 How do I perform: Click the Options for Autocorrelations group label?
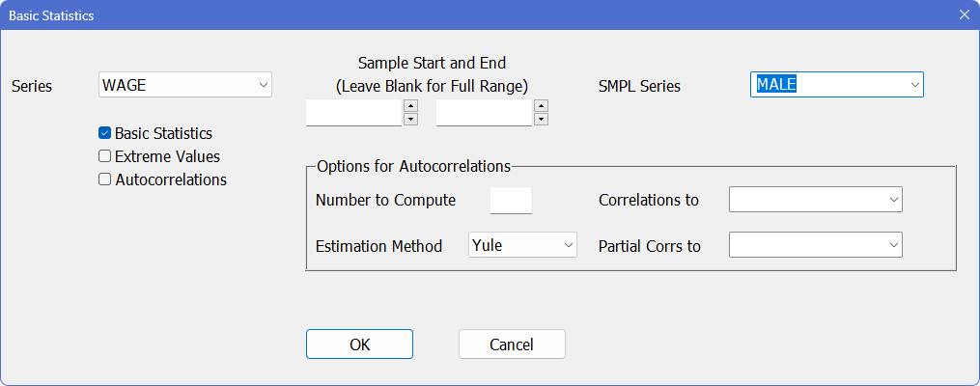[413, 166]
